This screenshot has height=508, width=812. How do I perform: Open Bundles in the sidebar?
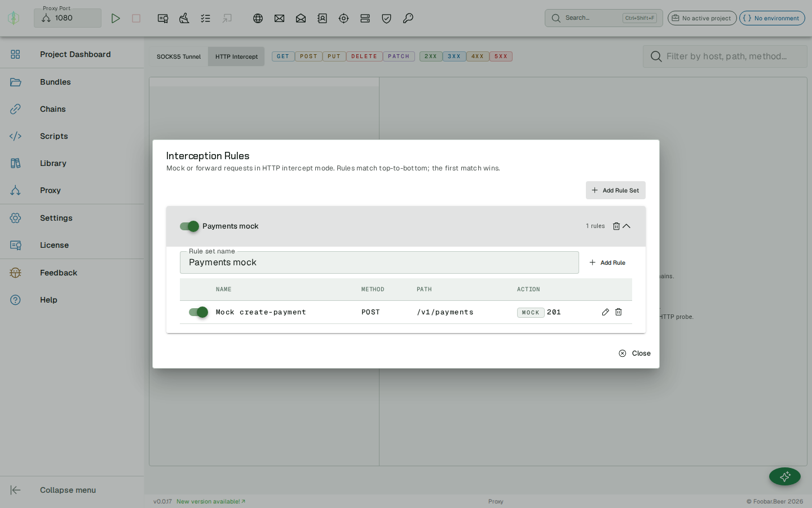[72, 82]
